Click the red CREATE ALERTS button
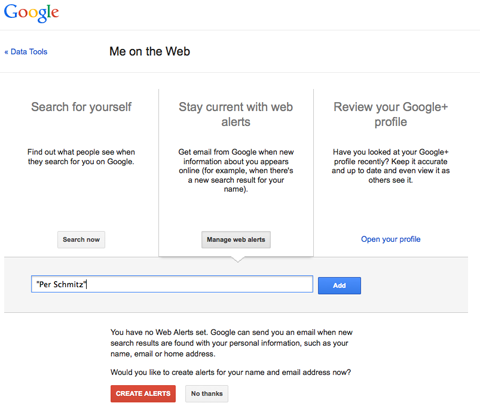Viewport: 480px width, 409px height. (x=143, y=394)
